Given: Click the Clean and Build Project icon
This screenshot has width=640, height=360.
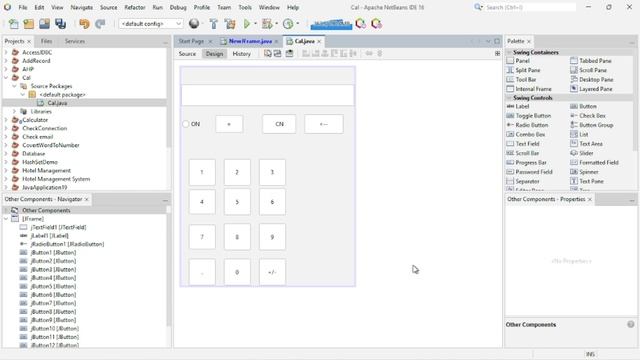Looking at the screenshot, I should [x=230, y=24].
